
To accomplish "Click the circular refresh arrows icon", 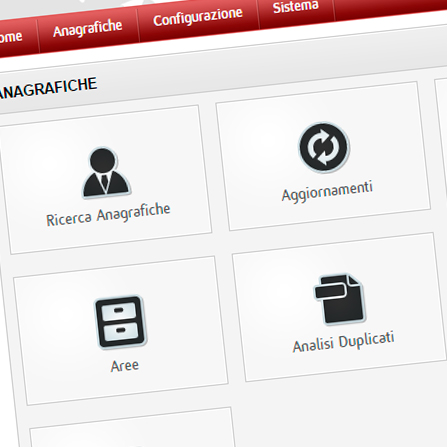I will coord(324,147).
